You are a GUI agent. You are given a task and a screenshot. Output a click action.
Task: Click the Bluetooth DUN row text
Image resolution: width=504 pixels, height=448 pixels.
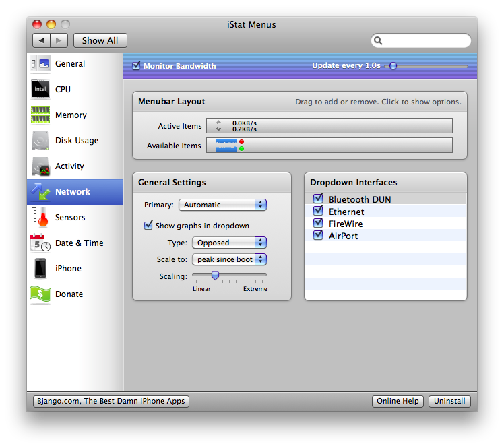360,199
